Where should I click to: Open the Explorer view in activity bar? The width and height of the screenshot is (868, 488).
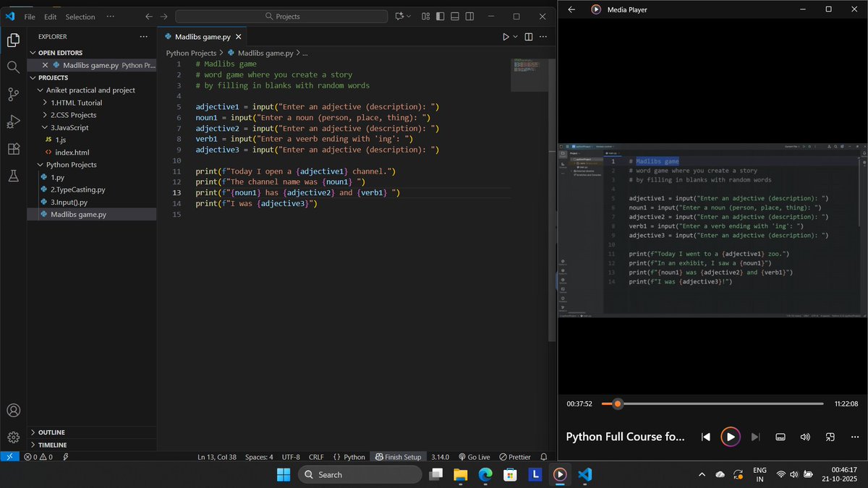pyautogui.click(x=13, y=40)
